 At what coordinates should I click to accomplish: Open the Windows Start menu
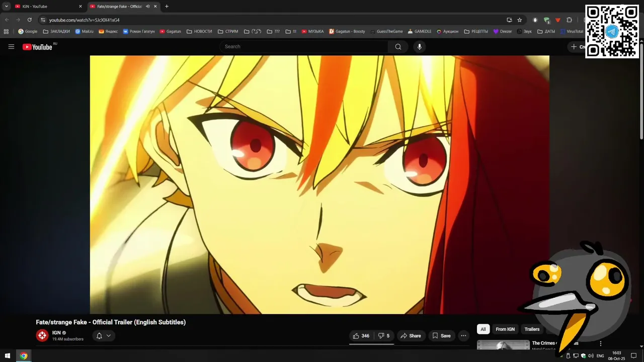tap(7, 356)
